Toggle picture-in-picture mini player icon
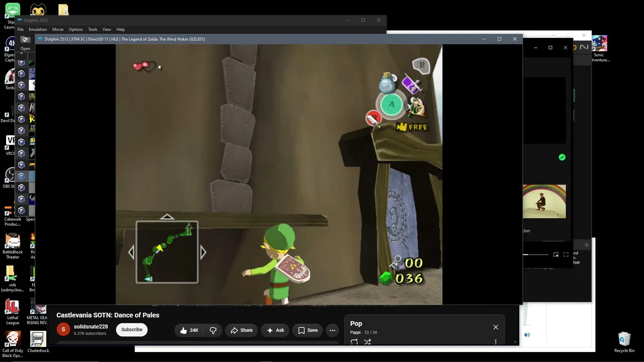This screenshot has height=362, width=644. [x=556, y=255]
